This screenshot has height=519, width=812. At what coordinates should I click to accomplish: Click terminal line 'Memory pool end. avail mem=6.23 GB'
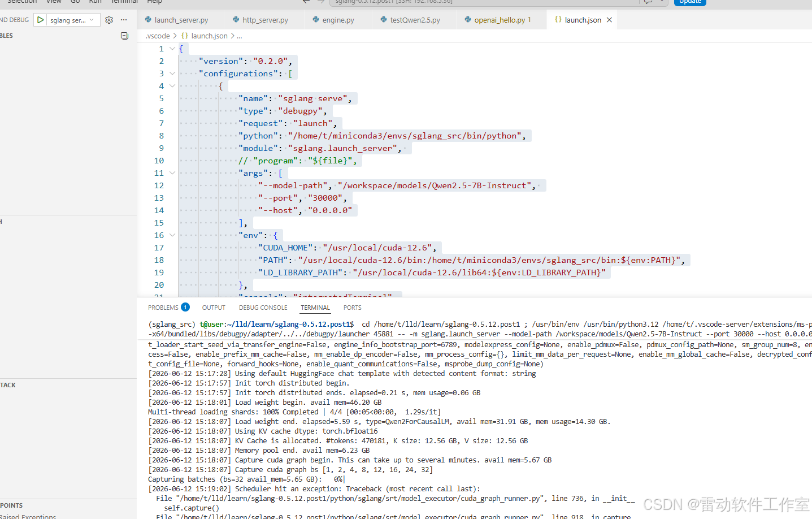(x=259, y=451)
